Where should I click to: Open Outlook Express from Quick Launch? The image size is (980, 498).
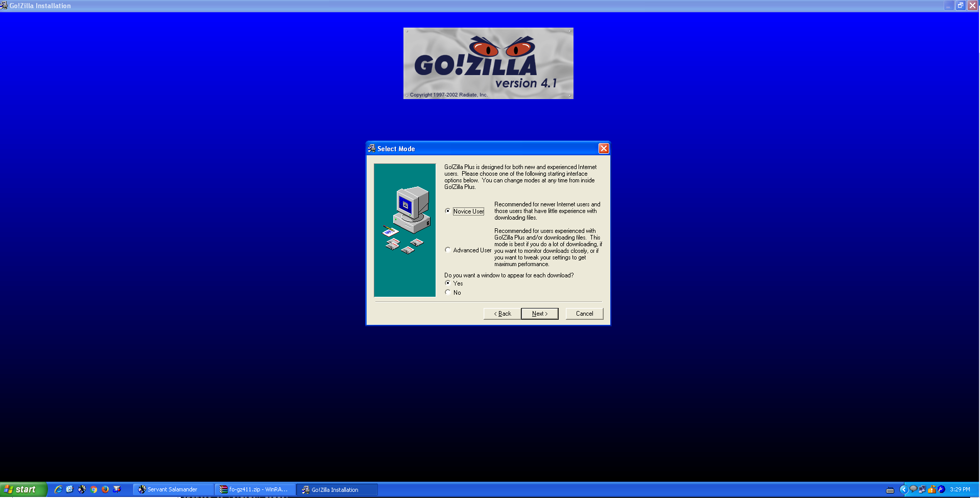coord(70,489)
